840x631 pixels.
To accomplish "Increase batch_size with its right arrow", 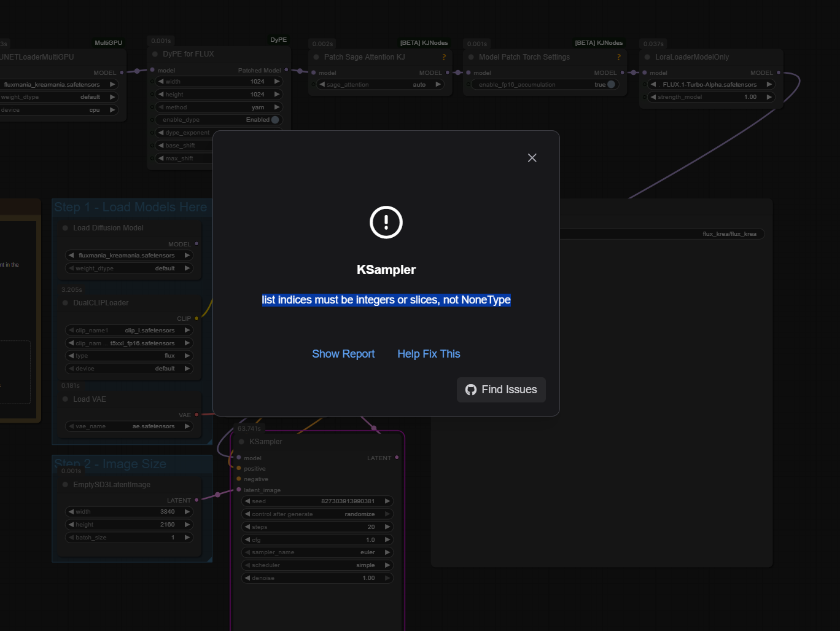I will pyautogui.click(x=187, y=538).
